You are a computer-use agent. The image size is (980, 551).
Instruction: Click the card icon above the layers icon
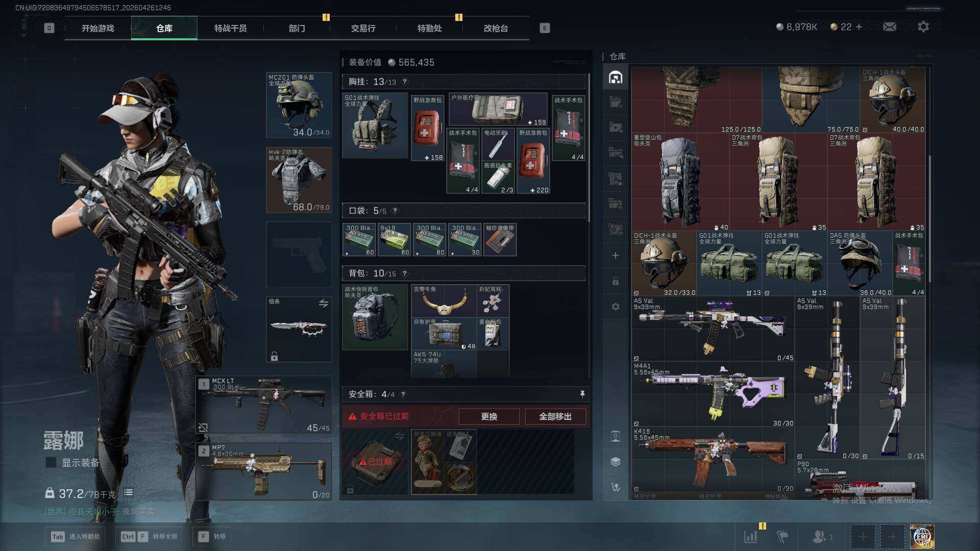tap(616, 436)
